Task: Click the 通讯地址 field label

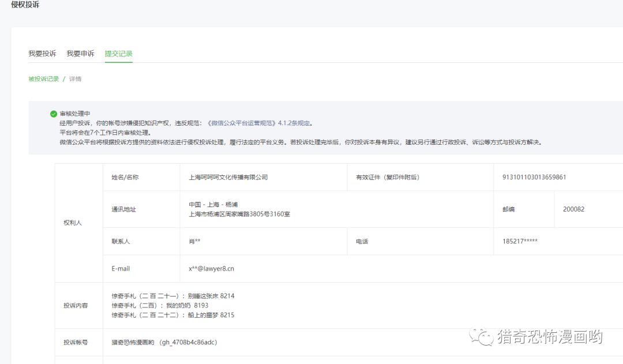Action: [x=123, y=209]
